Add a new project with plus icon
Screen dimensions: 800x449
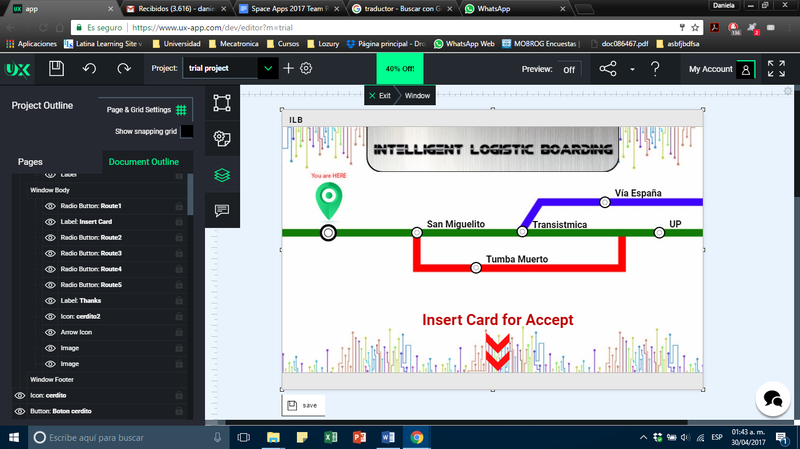289,69
